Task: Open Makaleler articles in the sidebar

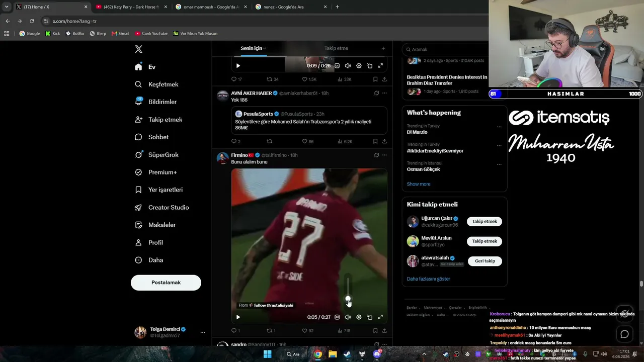Action: tap(155, 225)
